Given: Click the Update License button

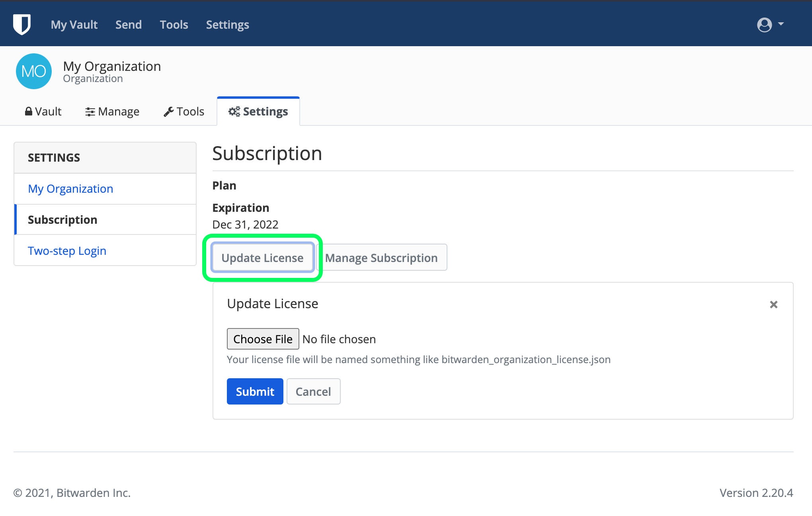Looking at the screenshot, I should [x=262, y=258].
